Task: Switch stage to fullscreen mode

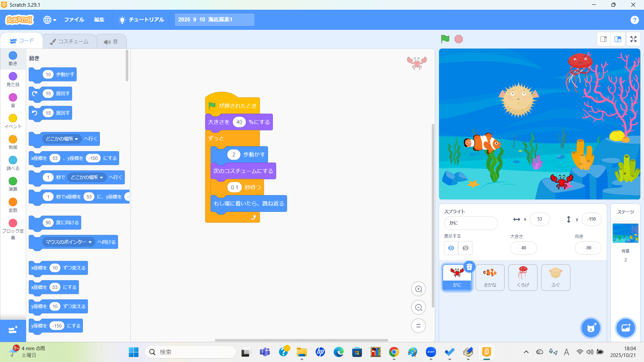Action: pyautogui.click(x=633, y=39)
